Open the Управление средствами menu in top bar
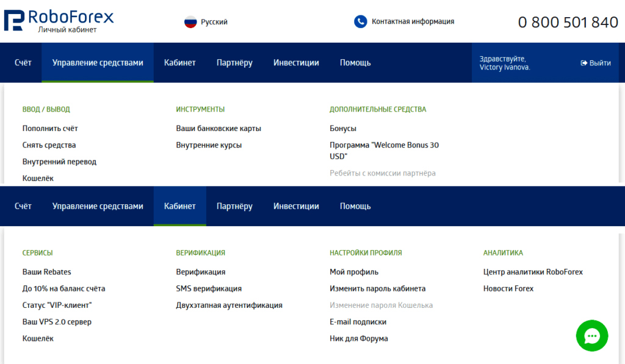 click(x=98, y=63)
